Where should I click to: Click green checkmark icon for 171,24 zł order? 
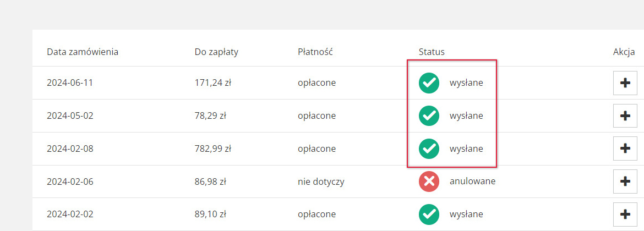pyautogui.click(x=429, y=83)
